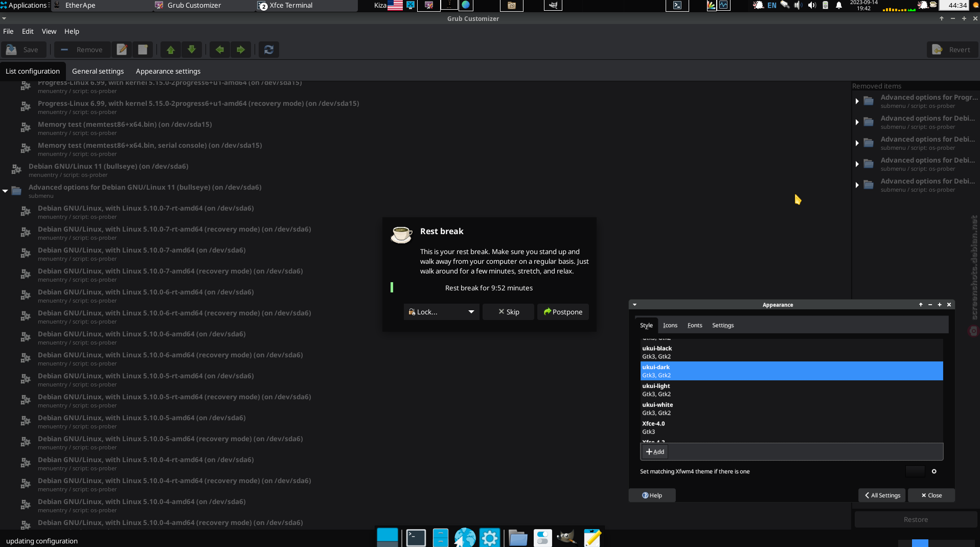Click the Revert button
The width and height of the screenshot is (980, 547).
[952, 50]
